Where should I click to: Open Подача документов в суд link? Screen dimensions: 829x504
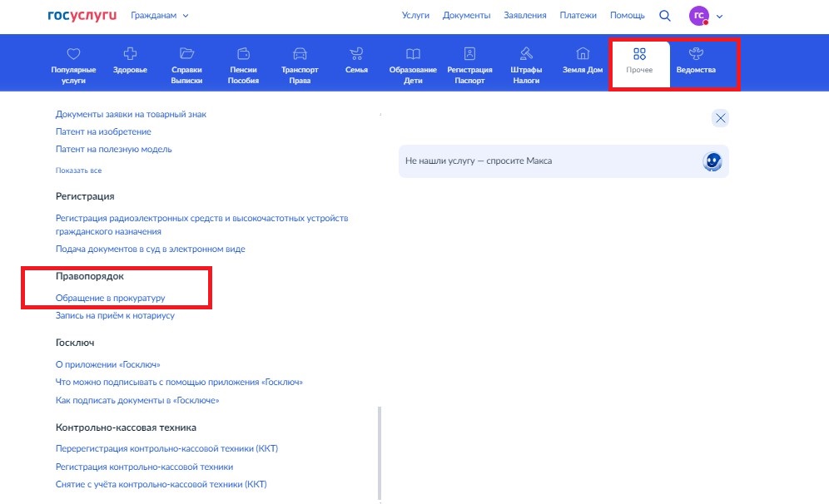click(x=150, y=249)
